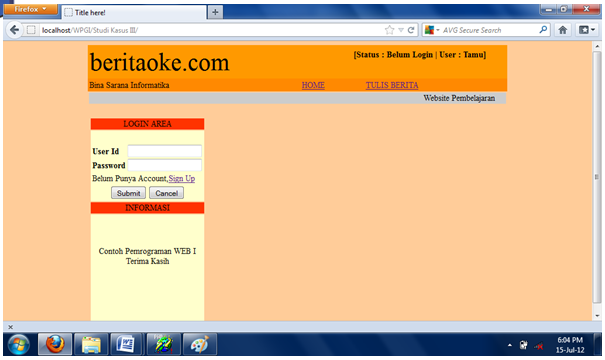The width and height of the screenshot is (605, 360).
Task: Click the INFORMASI header
Action: (147, 208)
